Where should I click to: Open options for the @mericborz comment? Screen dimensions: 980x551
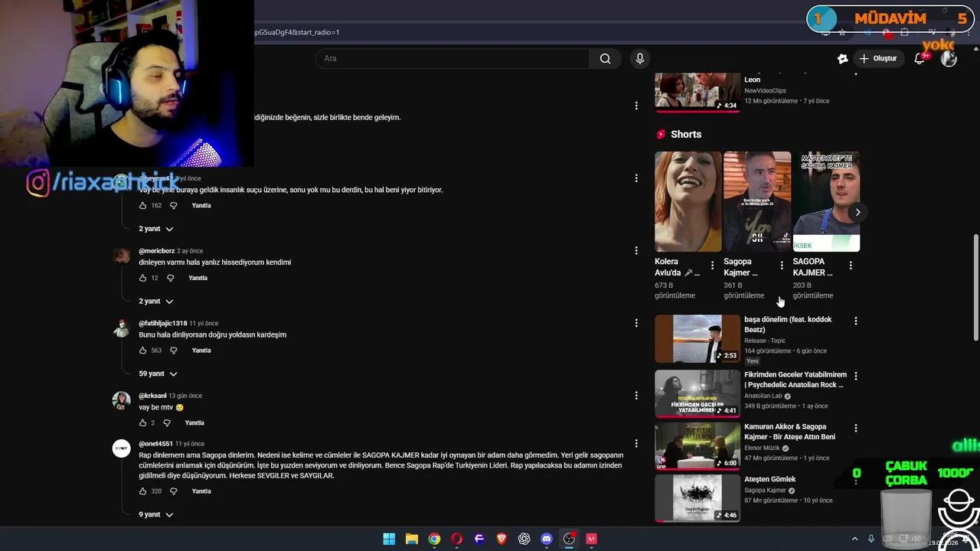coord(635,250)
